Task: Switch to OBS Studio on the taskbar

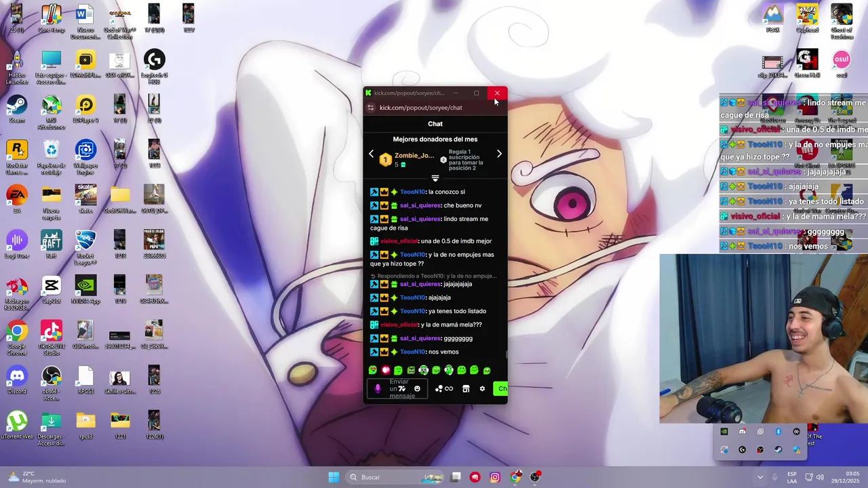Action: point(535,477)
